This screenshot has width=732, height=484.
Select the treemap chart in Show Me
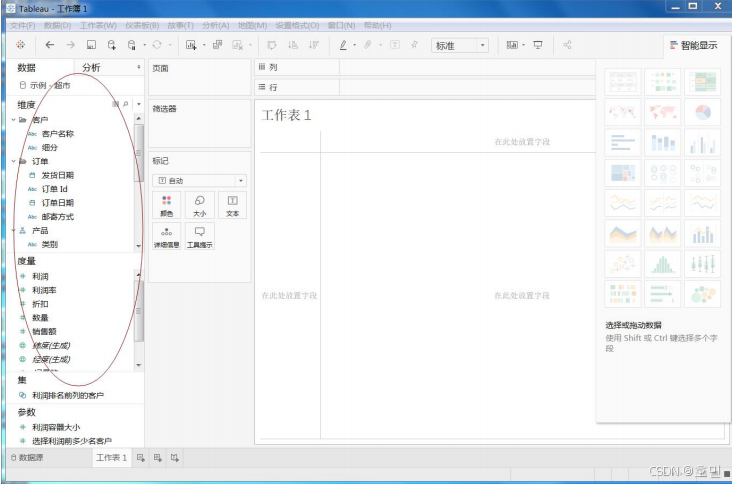623,173
